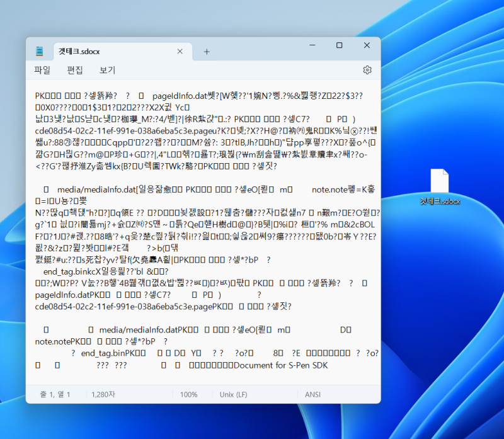Screen dimensions: 504x439
Task: Minimize the Notepad window
Action: [x=311, y=46]
